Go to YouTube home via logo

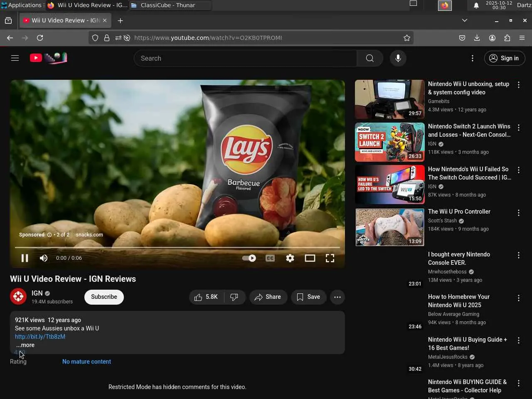coord(48,58)
